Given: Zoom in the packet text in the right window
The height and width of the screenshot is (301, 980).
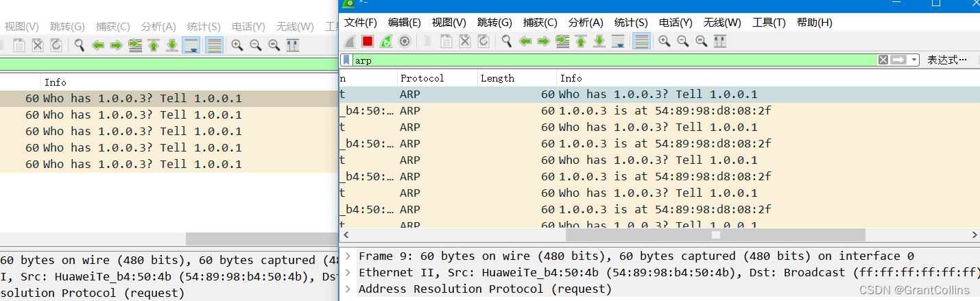Looking at the screenshot, I should 664,41.
